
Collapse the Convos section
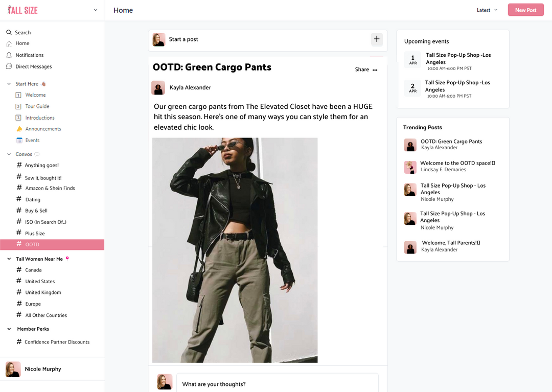(9, 154)
